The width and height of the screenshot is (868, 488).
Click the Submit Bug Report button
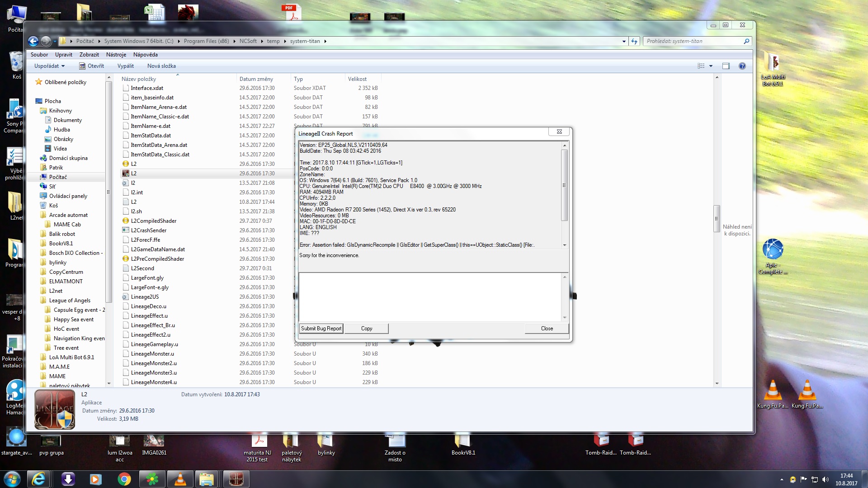tap(321, 328)
